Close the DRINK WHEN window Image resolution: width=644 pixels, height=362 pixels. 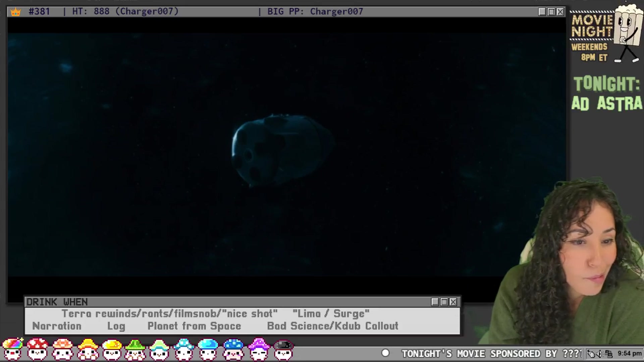tap(453, 302)
